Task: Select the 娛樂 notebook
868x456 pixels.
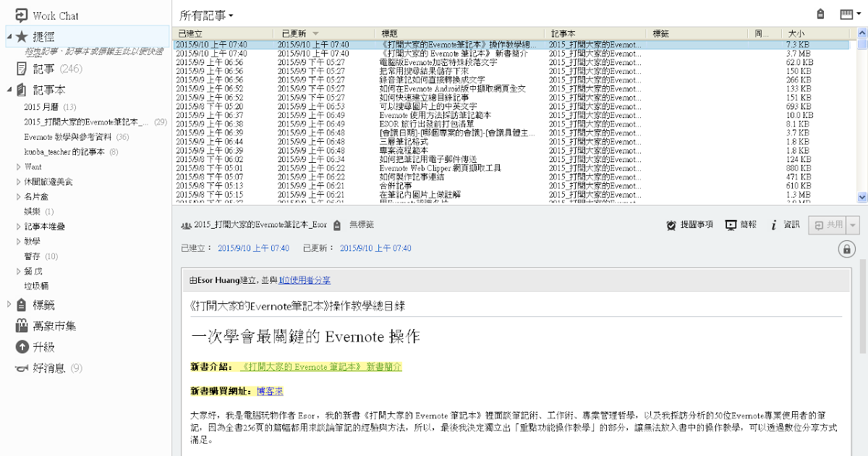Action: tap(39, 211)
